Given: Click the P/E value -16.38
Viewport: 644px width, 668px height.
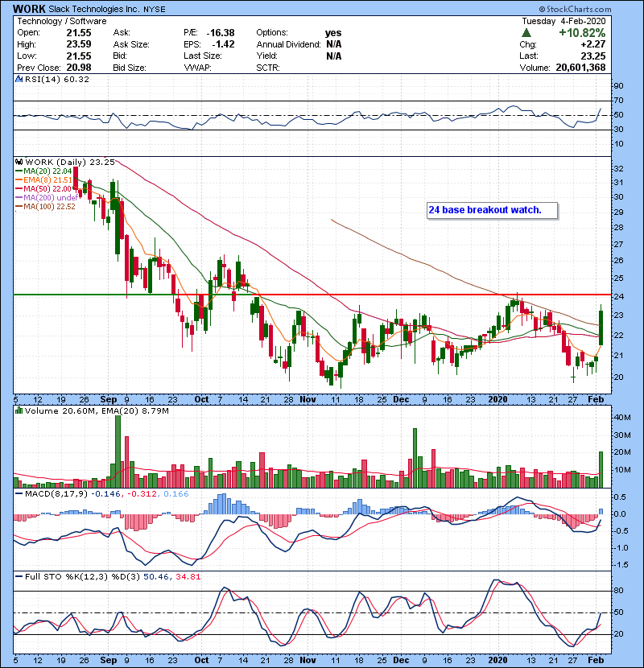Looking at the screenshot, I should 221,33.
